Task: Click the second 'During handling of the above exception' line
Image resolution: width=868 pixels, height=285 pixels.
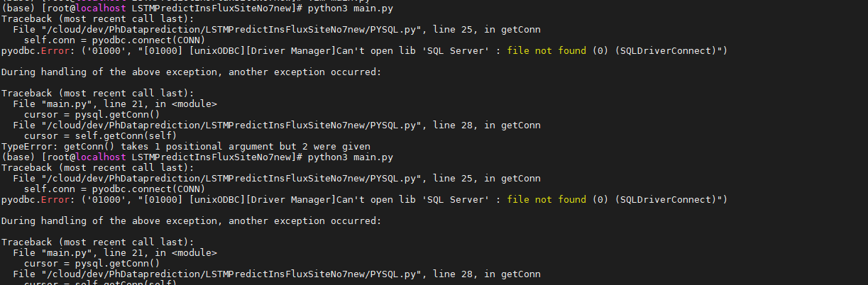Action: 192,221
